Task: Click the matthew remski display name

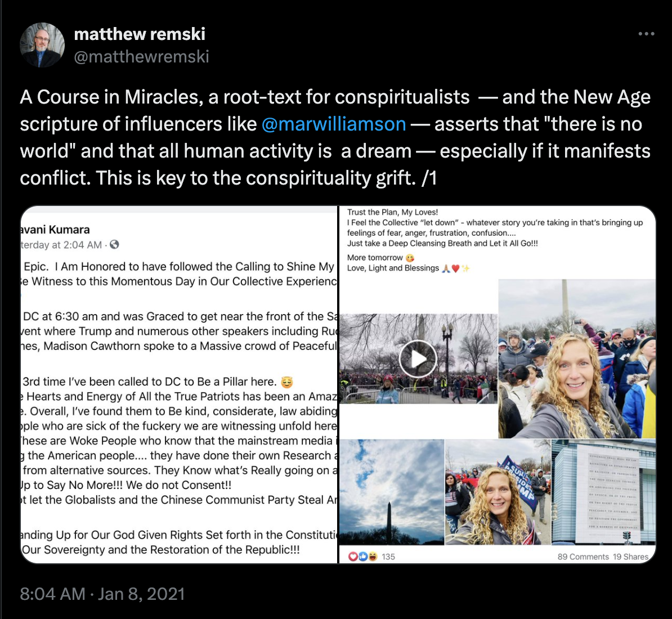Action: pyautogui.click(x=140, y=34)
